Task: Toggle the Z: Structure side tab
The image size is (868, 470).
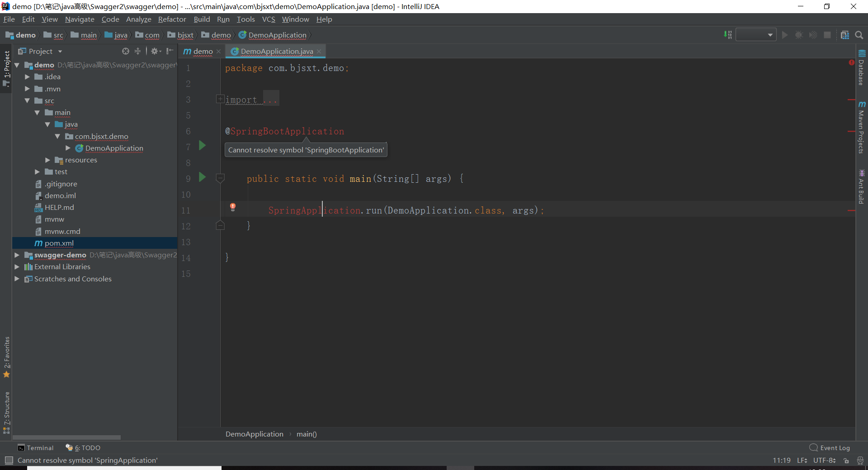Action: (6, 412)
